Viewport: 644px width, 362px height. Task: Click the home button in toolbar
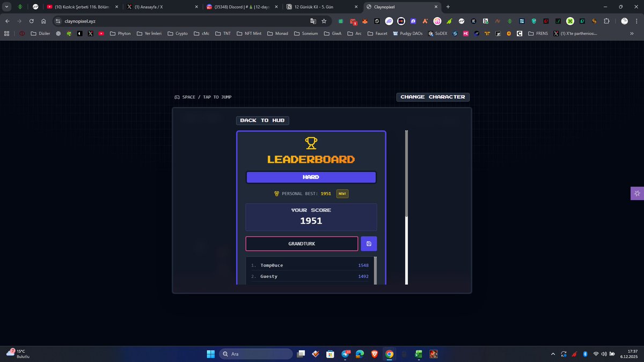[43, 21]
